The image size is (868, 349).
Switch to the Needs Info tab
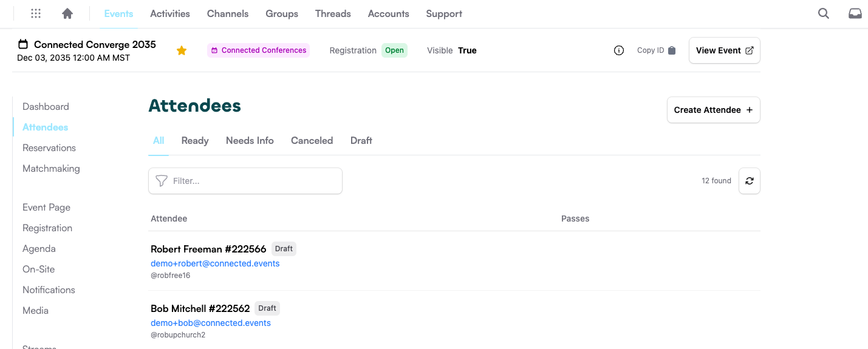(250, 140)
